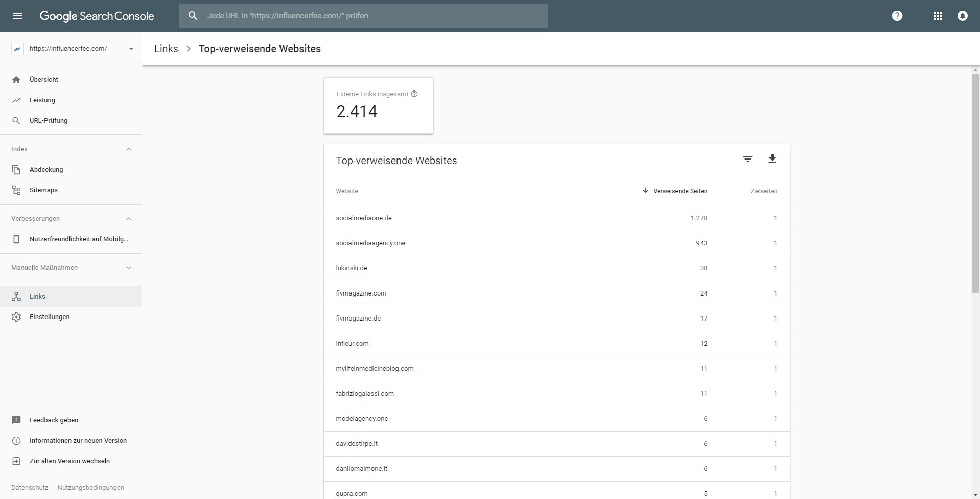Open the socialmediaagency.one row
980x499 pixels.
[557, 243]
